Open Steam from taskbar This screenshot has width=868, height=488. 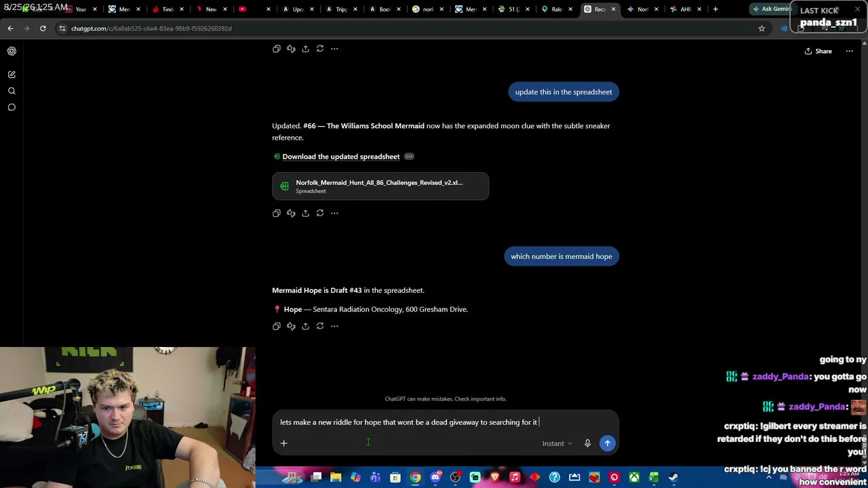[673, 478]
